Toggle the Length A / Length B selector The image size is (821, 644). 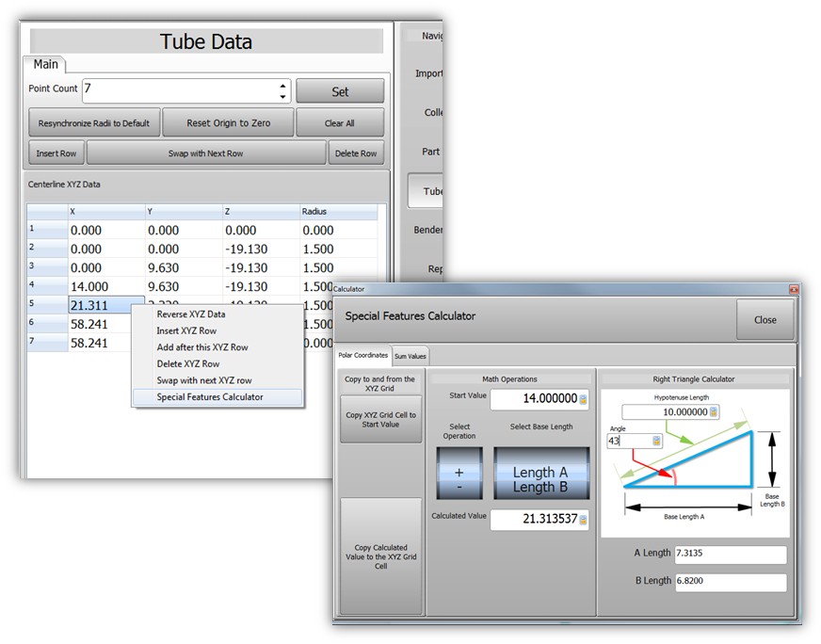pos(540,479)
